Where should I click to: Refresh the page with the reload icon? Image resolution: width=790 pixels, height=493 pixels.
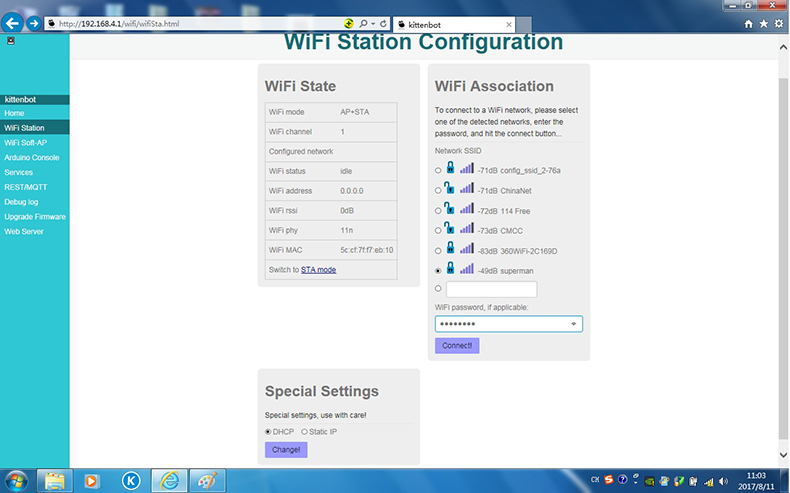tap(383, 23)
